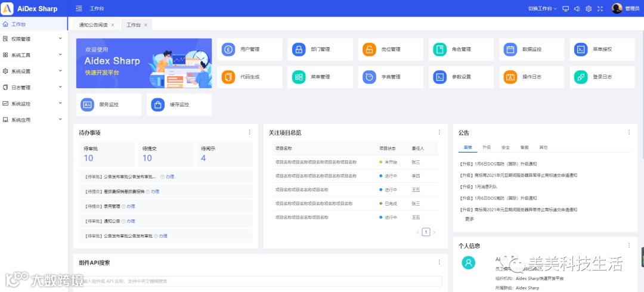Click 更多 under announcements
This screenshot has width=644, height=292.
coord(469,219)
